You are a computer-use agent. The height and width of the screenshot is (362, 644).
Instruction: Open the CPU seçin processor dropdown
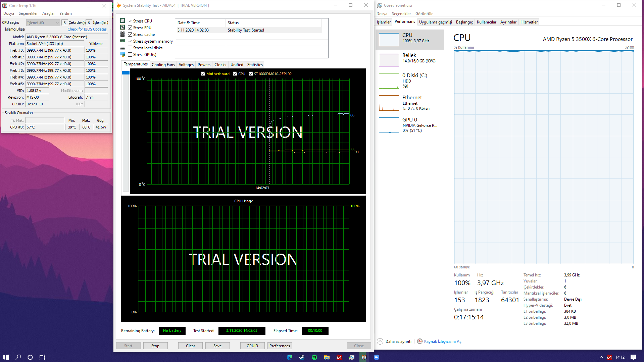43,23
